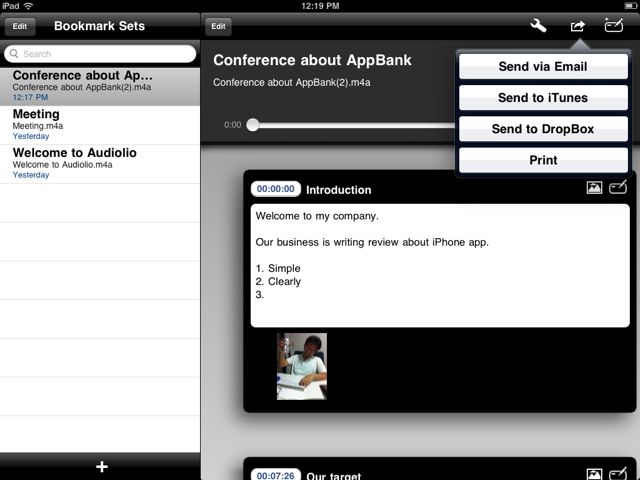Add image to Our target bookmark

[594, 474]
